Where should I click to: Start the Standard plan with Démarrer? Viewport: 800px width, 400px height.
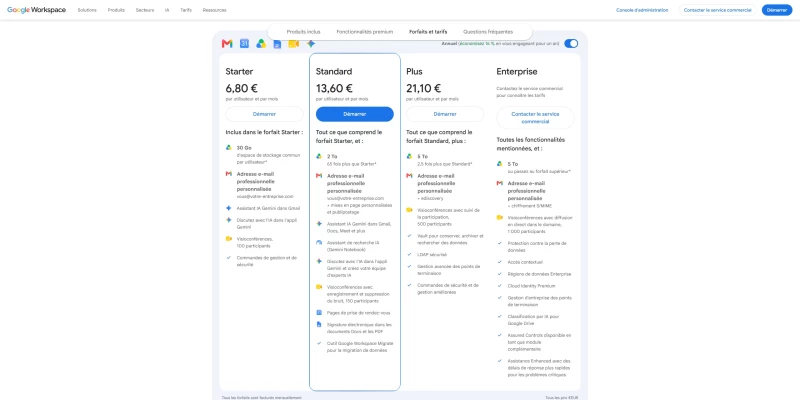[x=355, y=114]
